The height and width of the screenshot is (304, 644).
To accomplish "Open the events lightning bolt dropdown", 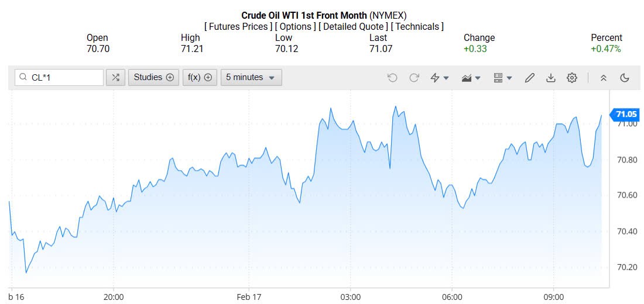I will [x=439, y=78].
